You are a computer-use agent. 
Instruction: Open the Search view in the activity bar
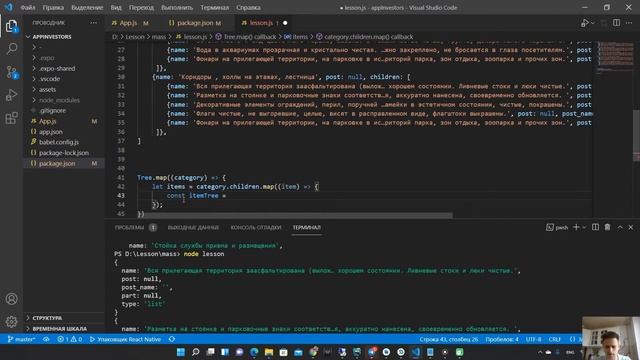point(11,49)
